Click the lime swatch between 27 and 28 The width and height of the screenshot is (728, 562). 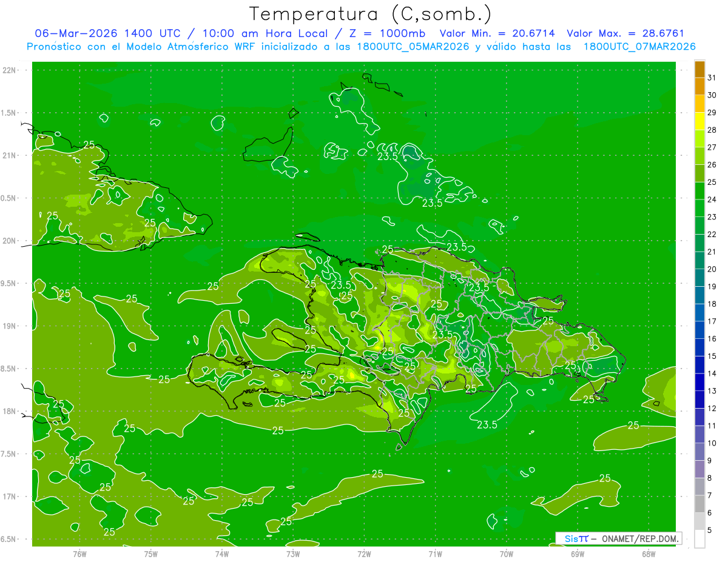(699, 139)
